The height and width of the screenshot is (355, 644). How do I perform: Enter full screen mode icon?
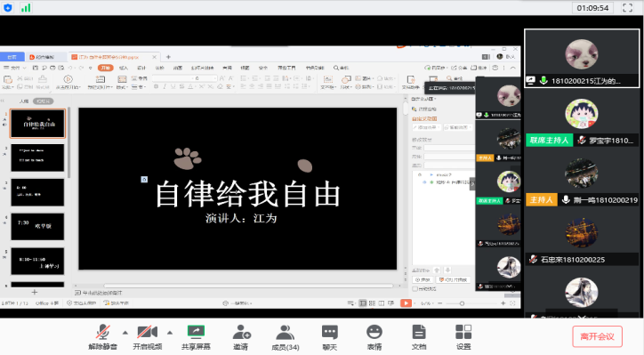tap(627, 7)
